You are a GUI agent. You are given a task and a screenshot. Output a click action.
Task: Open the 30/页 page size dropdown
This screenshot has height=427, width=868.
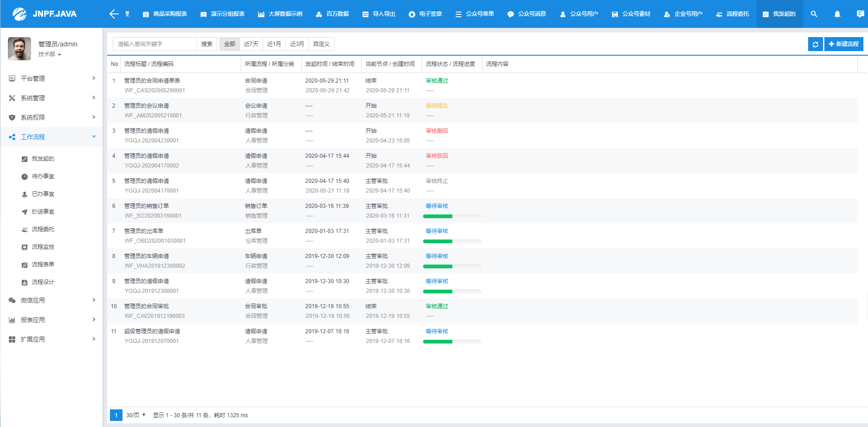(135, 415)
